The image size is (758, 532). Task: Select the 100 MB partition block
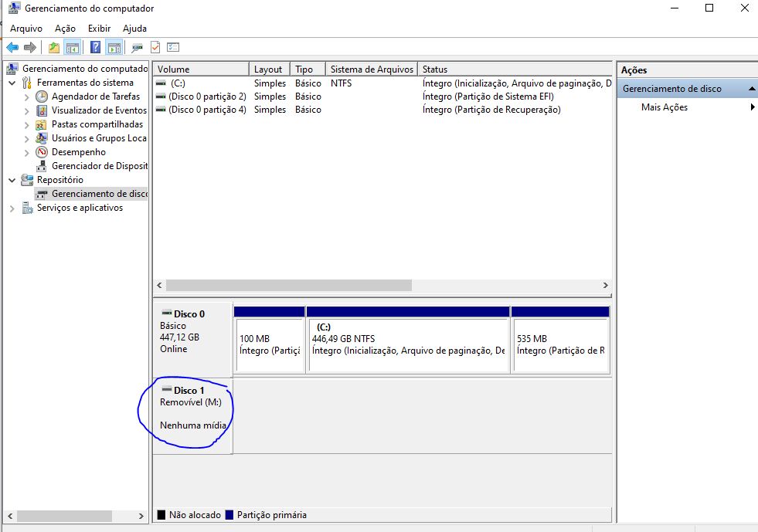pyautogui.click(x=269, y=339)
